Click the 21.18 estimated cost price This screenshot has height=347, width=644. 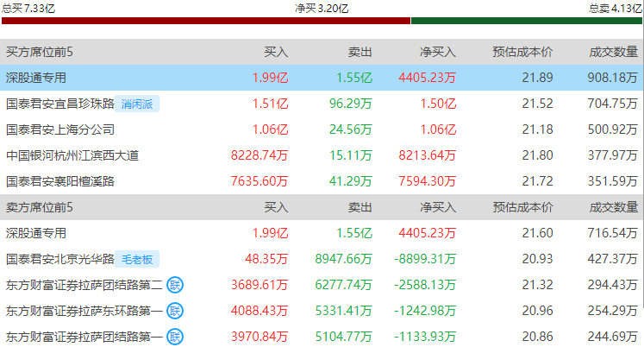[538, 129]
